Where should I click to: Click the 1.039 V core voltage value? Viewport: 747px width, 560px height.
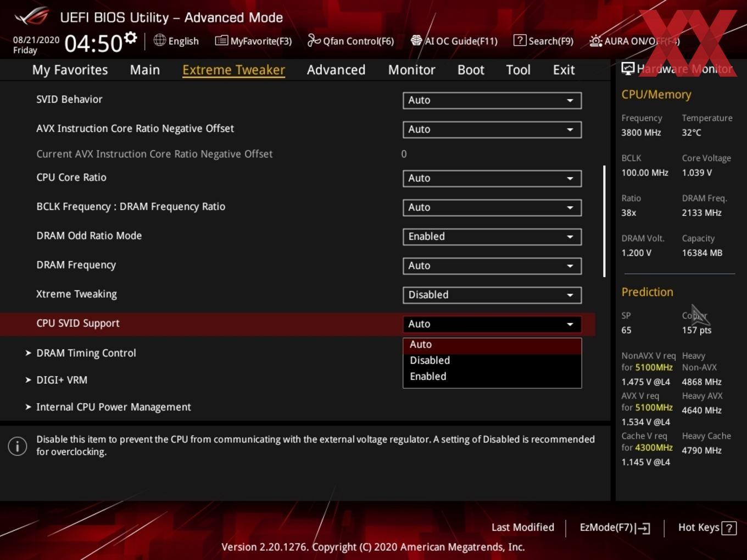tap(697, 172)
